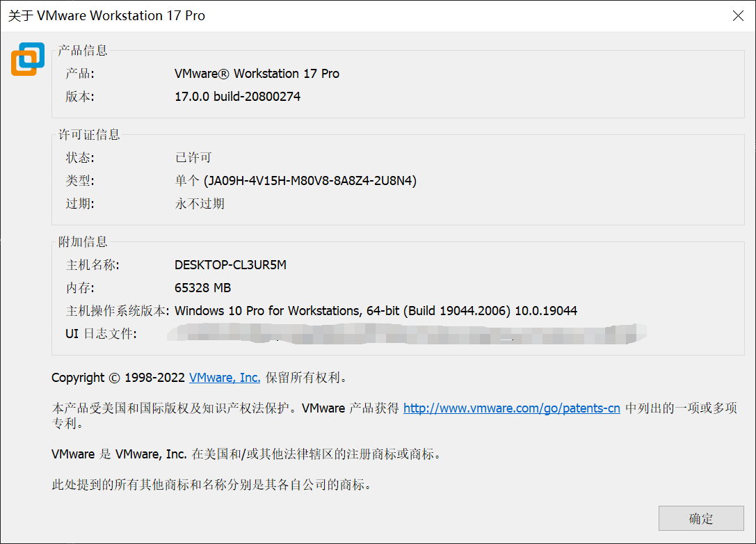Screen dimensions: 756x544
Task: Open the VMware, Inc. hyperlink
Action: [224, 378]
